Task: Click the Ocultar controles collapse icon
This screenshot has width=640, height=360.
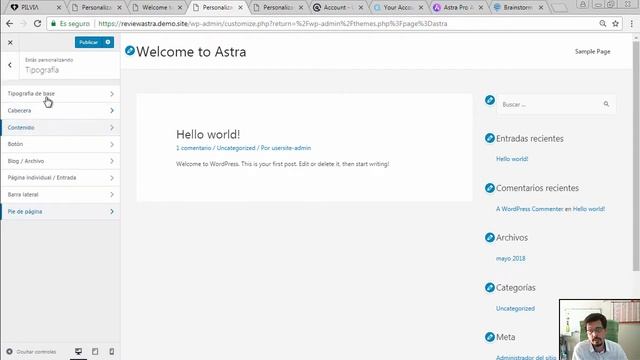Action: pos(9,351)
